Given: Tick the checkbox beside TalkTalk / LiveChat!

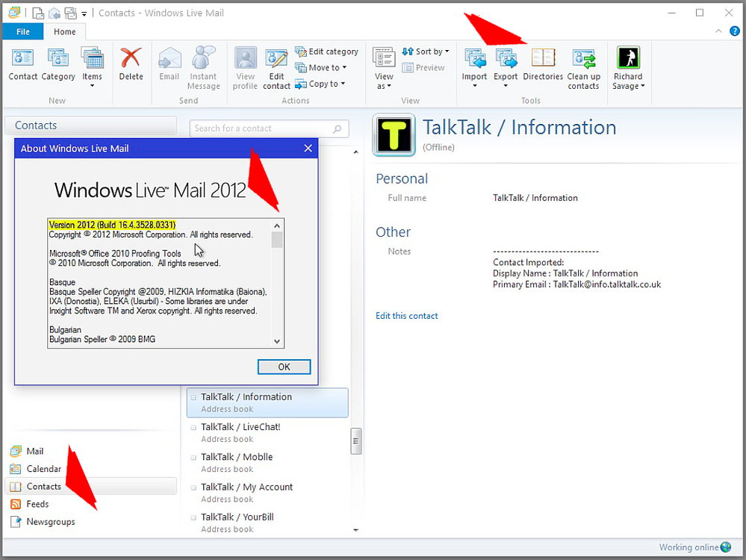Looking at the screenshot, I should [x=193, y=427].
